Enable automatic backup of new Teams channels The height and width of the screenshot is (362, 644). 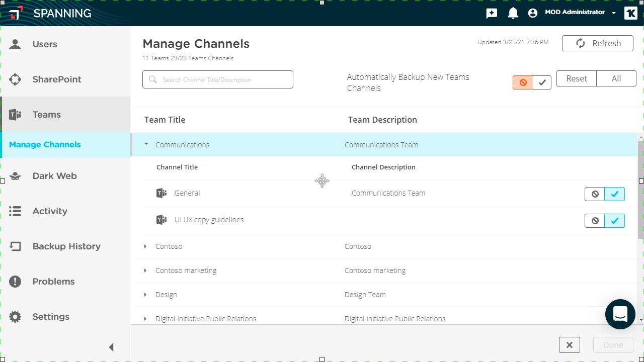pyautogui.click(x=542, y=82)
